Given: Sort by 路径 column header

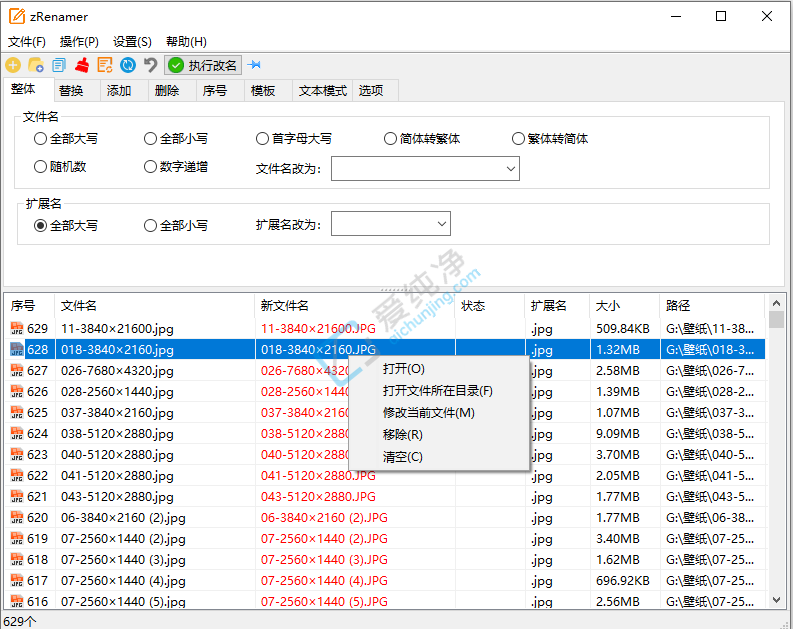Looking at the screenshot, I should [x=713, y=305].
